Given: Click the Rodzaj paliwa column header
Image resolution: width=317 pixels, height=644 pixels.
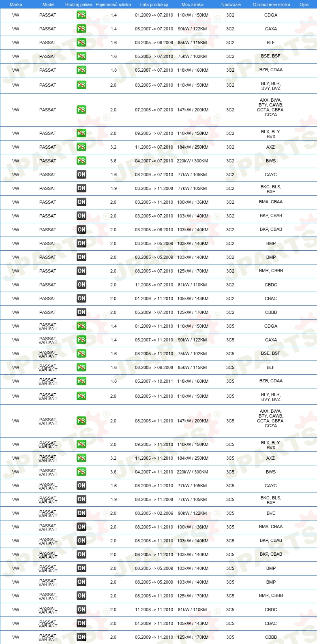Looking at the screenshot, I should click(x=79, y=4).
